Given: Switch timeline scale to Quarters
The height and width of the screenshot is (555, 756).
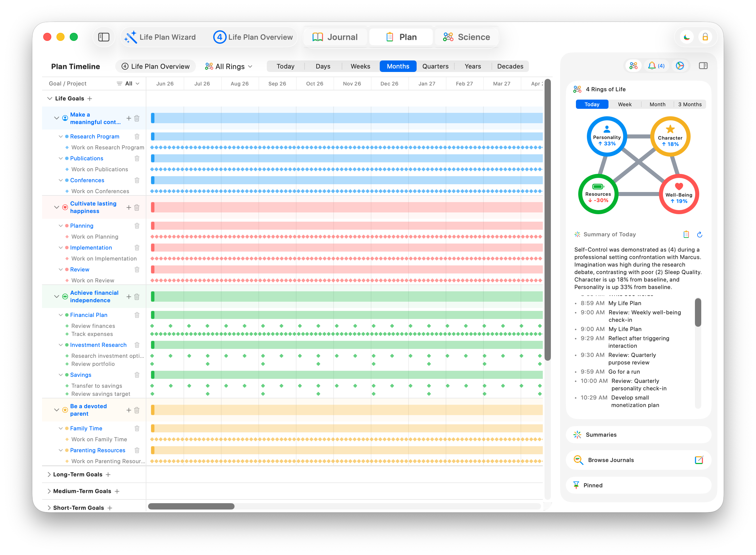Looking at the screenshot, I should pos(435,66).
